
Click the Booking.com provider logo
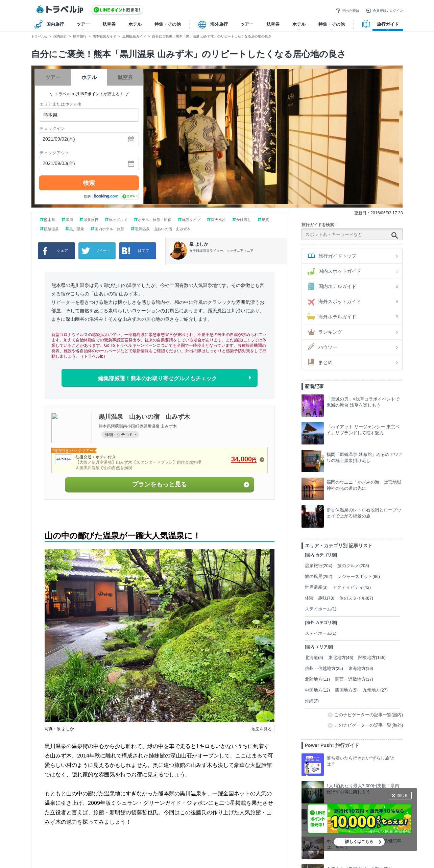click(x=106, y=196)
